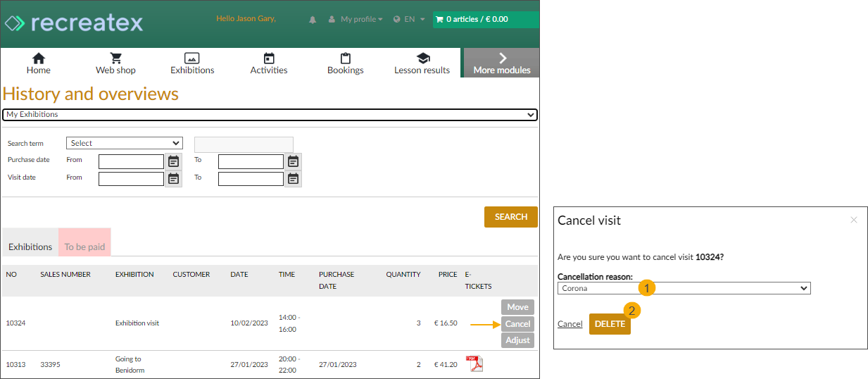Open the Web shop module
The image size is (868, 379).
pos(115,63)
